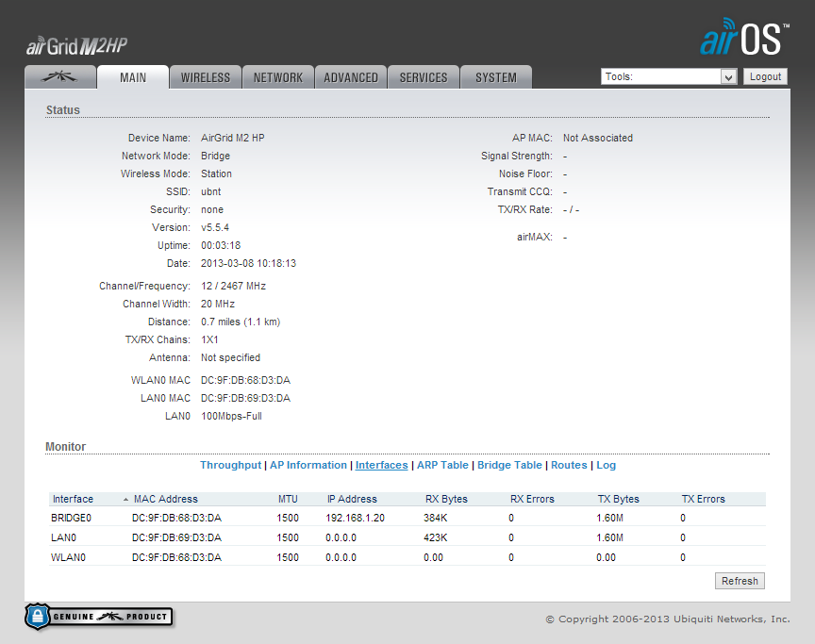Click the channel width 20 MHz

[218, 304]
